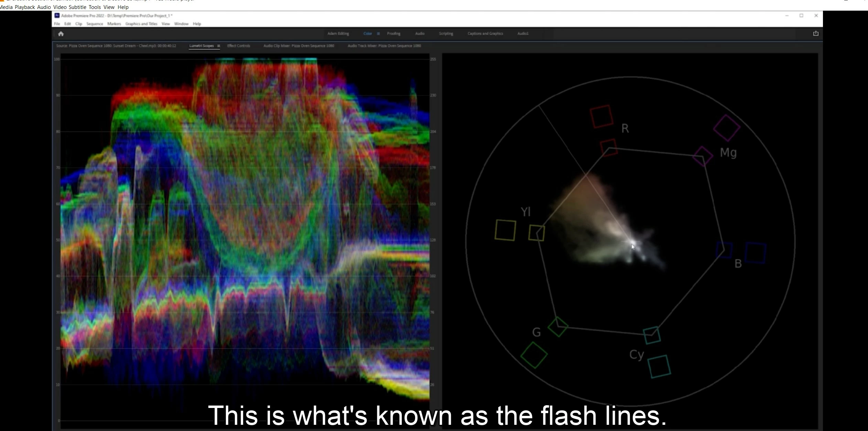868x431 pixels.
Task: Click the 102 value on the waveform scale
Action: click(x=433, y=276)
